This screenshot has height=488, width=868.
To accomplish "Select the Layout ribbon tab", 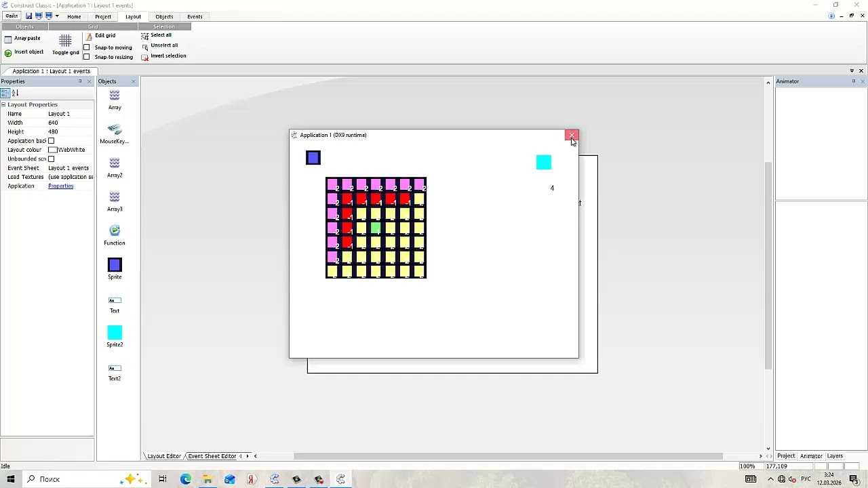I will (133, 16).
